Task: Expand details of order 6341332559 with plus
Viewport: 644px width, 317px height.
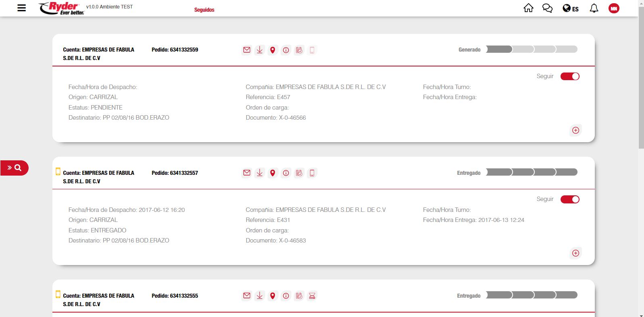Action: pos(575,130)
